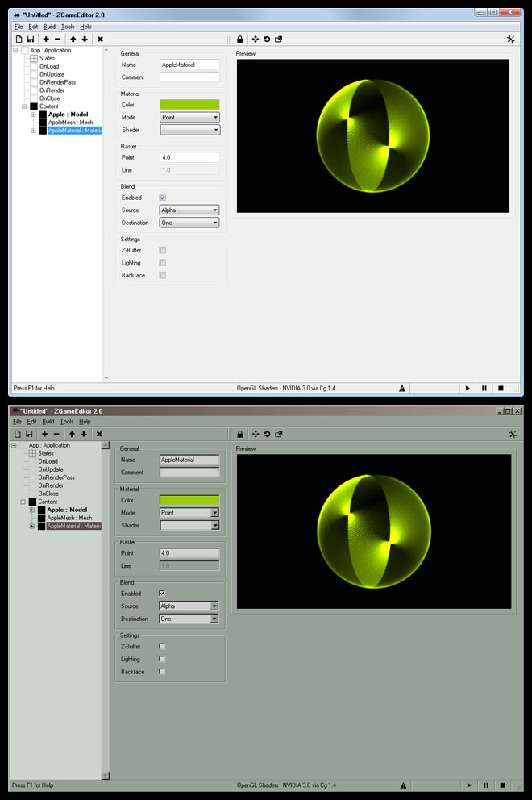Open File menu in bottom window

(18, 422)
